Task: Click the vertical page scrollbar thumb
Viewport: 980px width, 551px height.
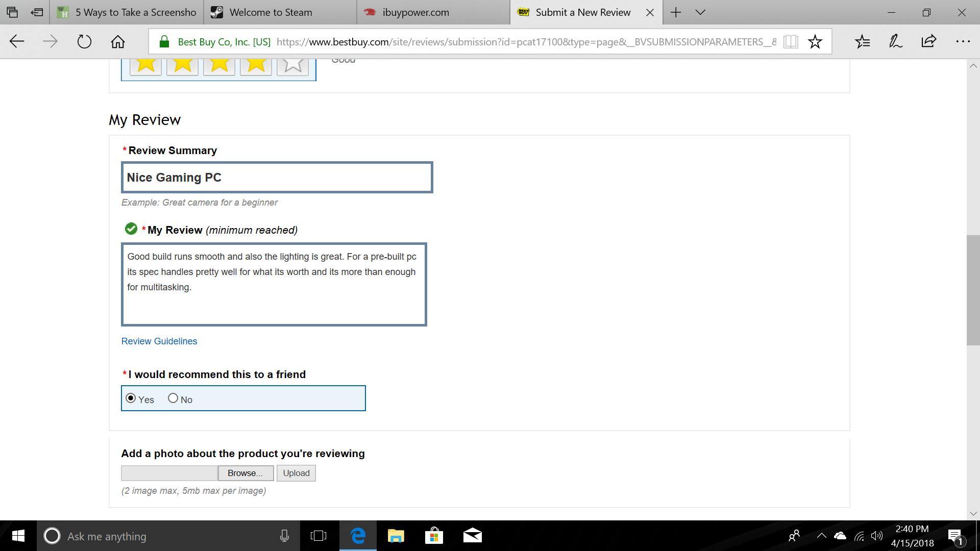Action: [x=973, y=291]
